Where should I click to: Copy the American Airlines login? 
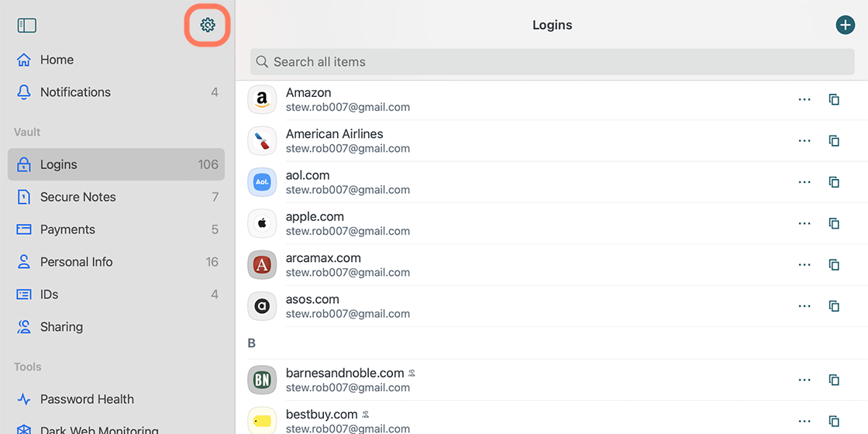click(x=834, y=140)
